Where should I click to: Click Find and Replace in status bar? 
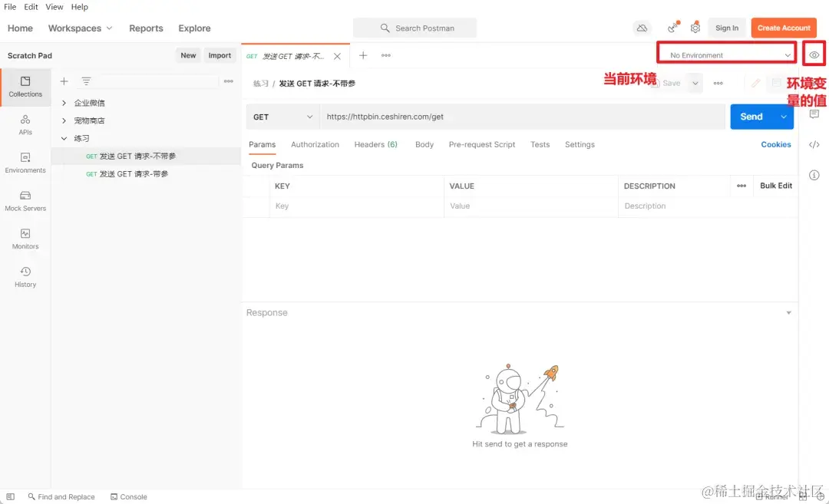tap(61, 496)
